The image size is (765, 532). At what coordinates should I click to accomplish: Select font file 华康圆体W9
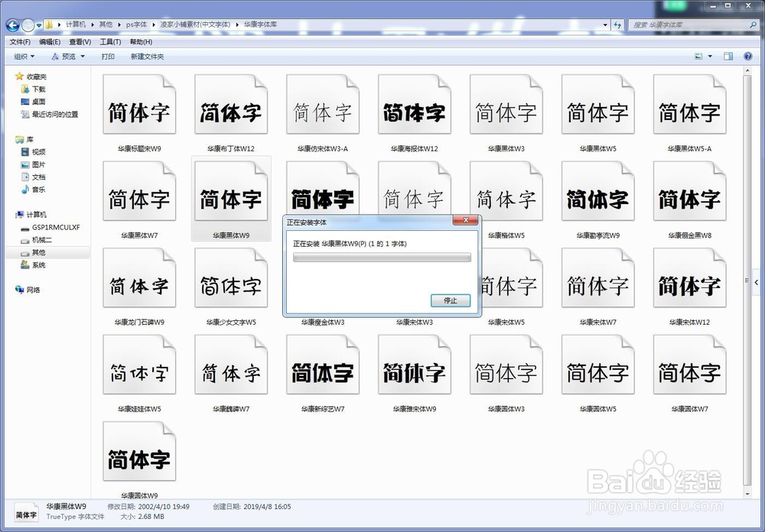139,460
